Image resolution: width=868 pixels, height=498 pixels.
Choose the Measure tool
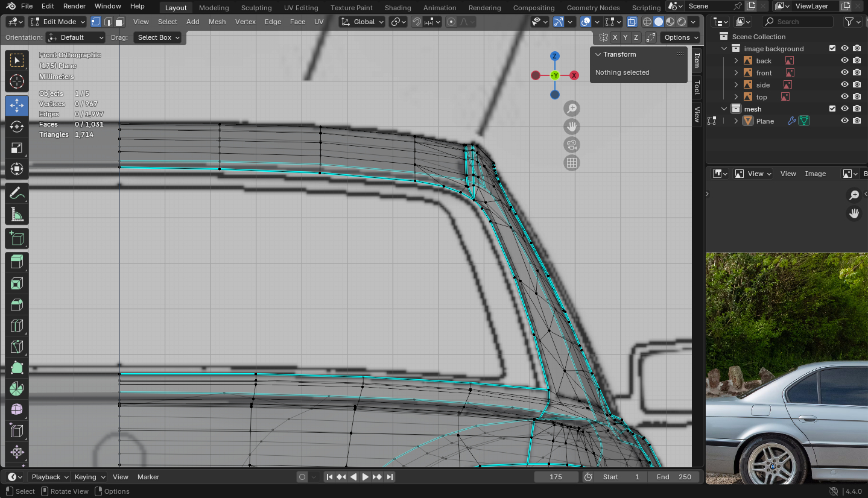click(x=17, y=215)
